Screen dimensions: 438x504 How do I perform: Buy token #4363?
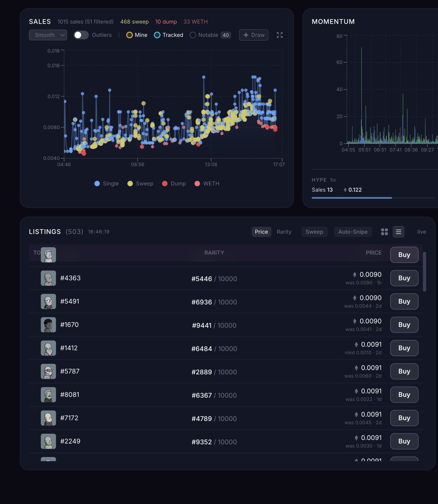pyautogui.click(x=404, y=278)
